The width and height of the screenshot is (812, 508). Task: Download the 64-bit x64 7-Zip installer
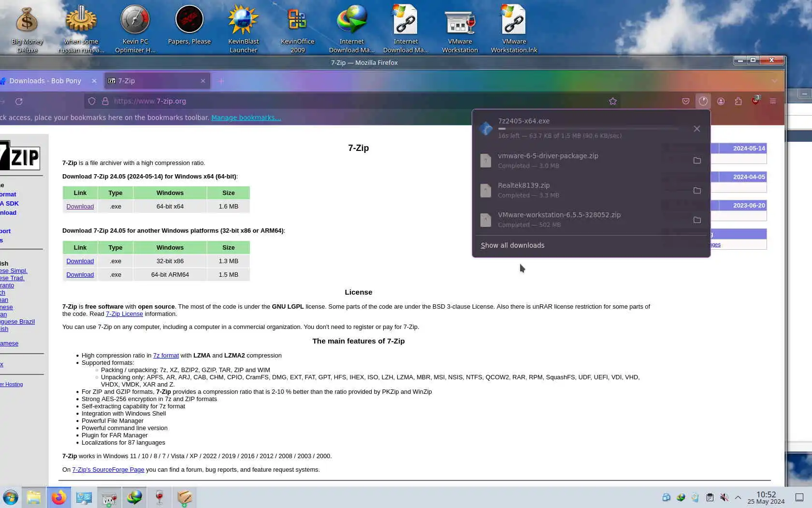[80, 207]
